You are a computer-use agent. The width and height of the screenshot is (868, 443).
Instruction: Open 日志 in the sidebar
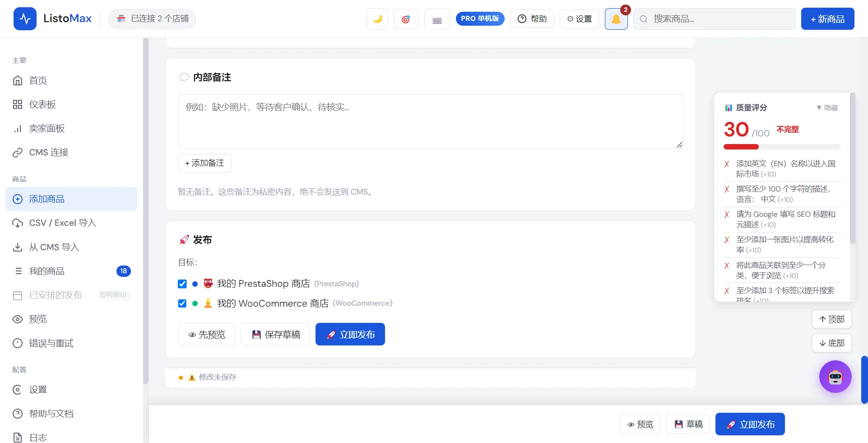[x=71, y=437]
